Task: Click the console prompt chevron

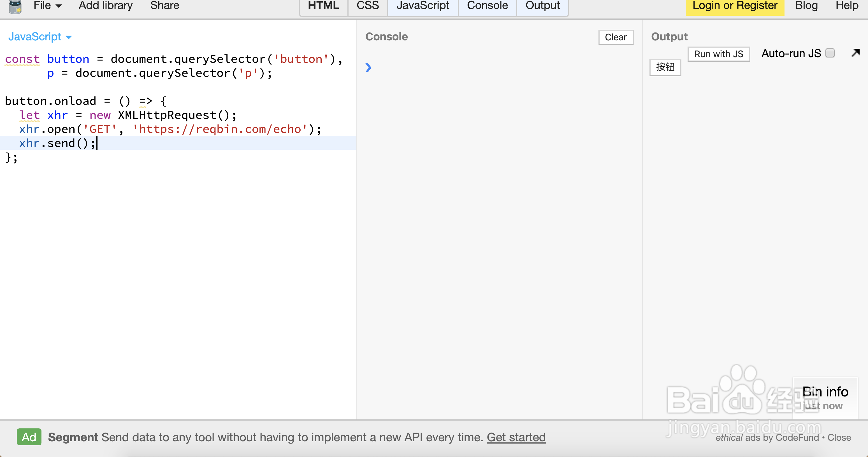Action: point(368,68)
